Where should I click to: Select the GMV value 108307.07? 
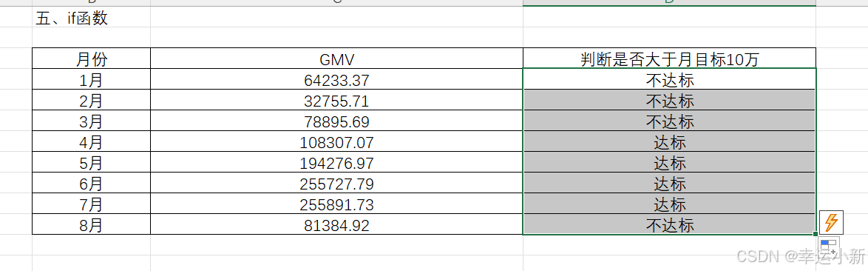click(x=336, y=142)
